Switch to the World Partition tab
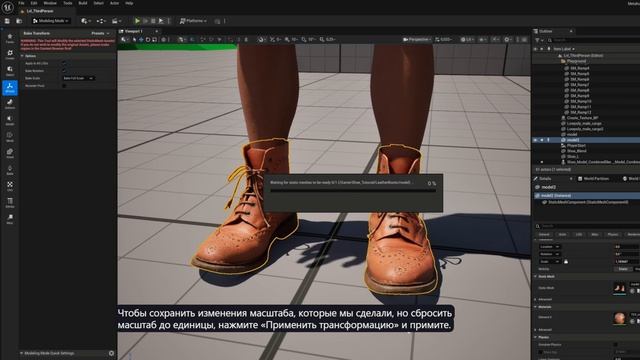 click(x=593, y=179)
